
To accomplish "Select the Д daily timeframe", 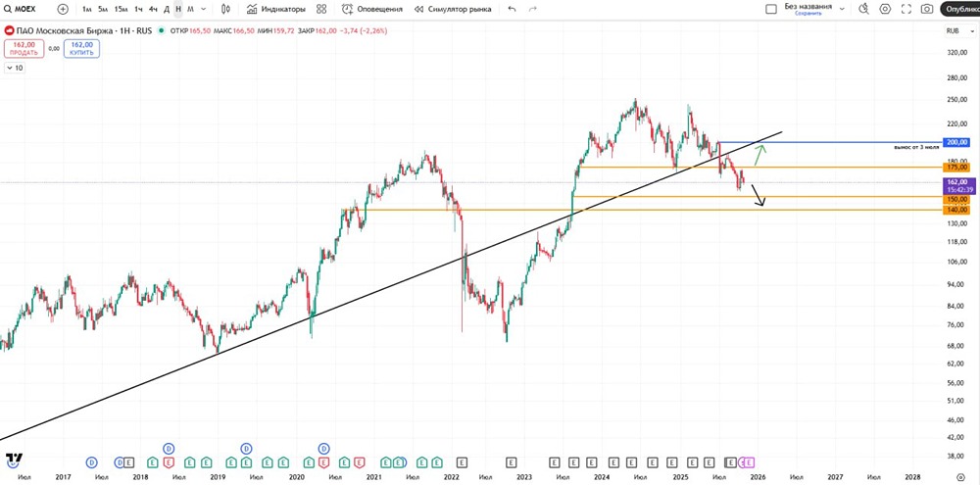I will 167,10.
